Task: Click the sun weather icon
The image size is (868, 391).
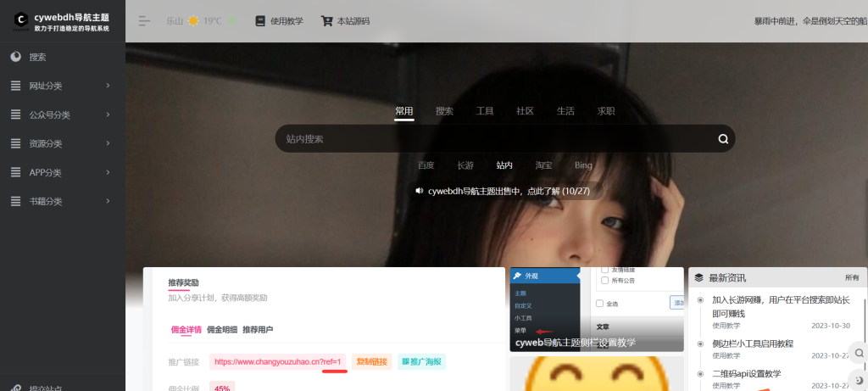Action: point(192,21)
